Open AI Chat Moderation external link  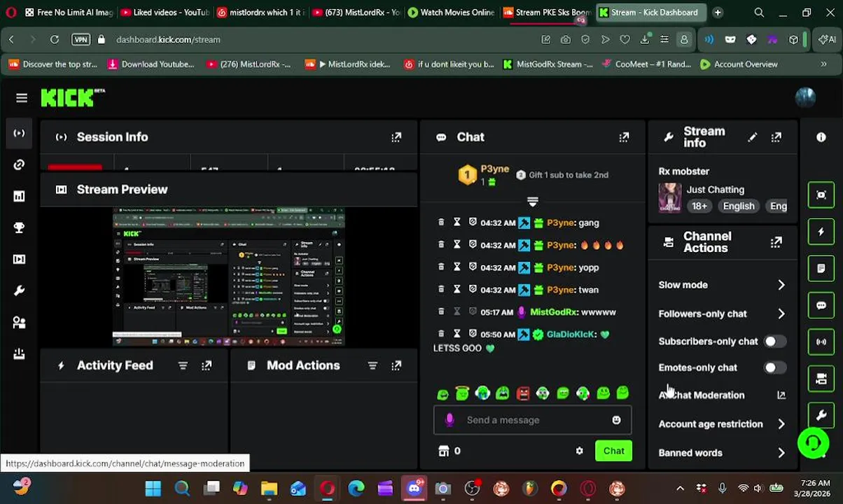[781, 395]
